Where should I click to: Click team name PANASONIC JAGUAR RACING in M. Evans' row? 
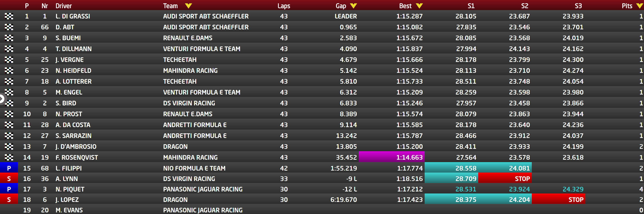click(x=203, y=210)
